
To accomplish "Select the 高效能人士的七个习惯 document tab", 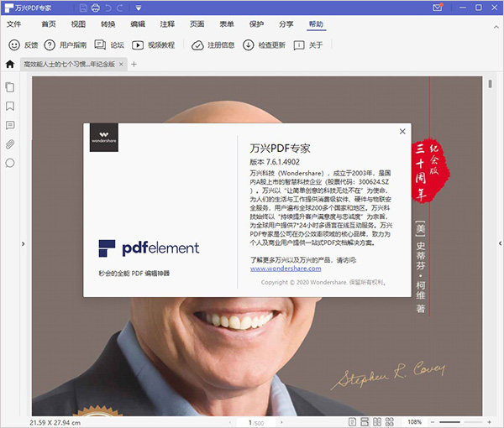I will coord(70,65).
